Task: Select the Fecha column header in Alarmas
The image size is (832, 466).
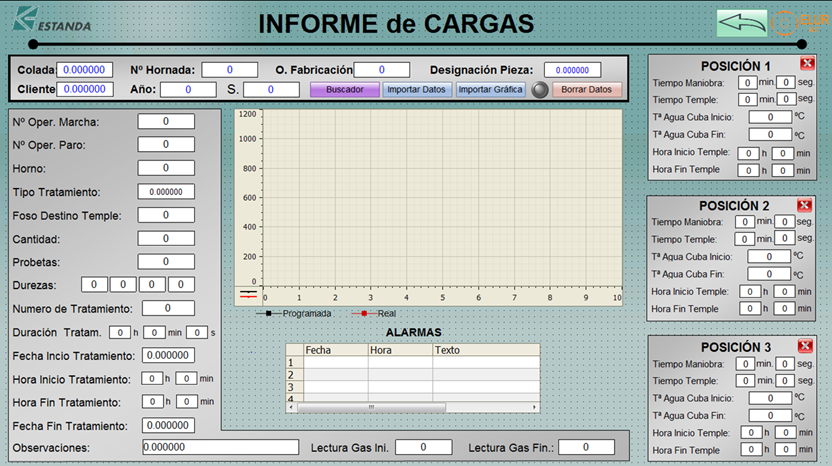Action: tap(335, 350)
